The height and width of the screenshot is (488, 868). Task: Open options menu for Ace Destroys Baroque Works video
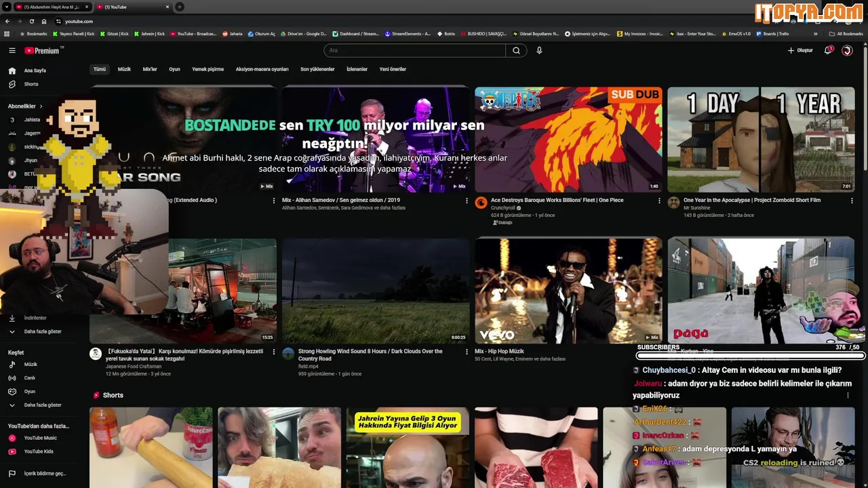coord(659,201)
